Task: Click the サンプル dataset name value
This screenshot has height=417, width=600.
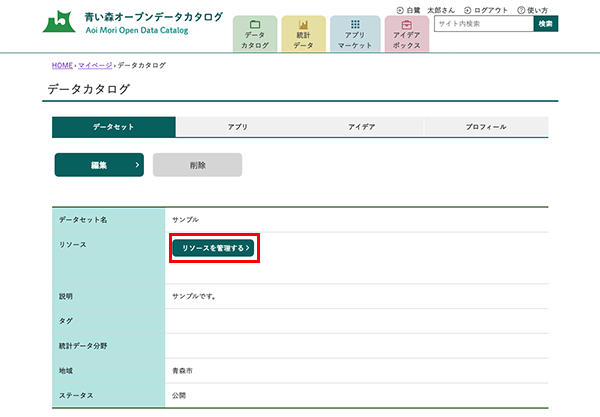Action: click(x=185, y=220)
